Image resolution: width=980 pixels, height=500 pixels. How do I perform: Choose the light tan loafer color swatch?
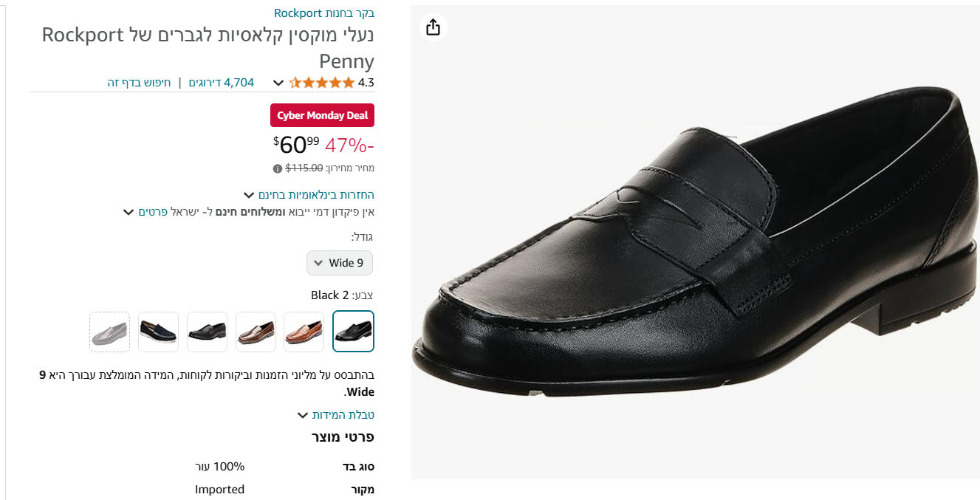click(304, 332)
